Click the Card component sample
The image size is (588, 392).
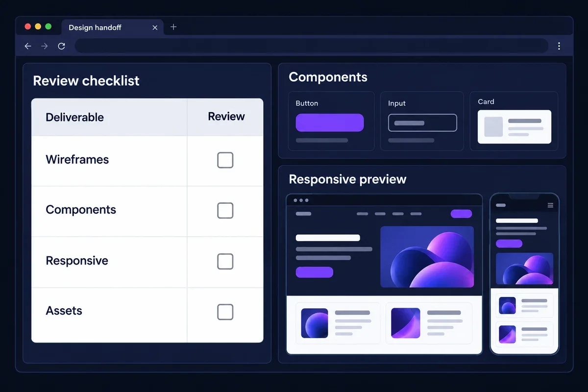point(514,126)
